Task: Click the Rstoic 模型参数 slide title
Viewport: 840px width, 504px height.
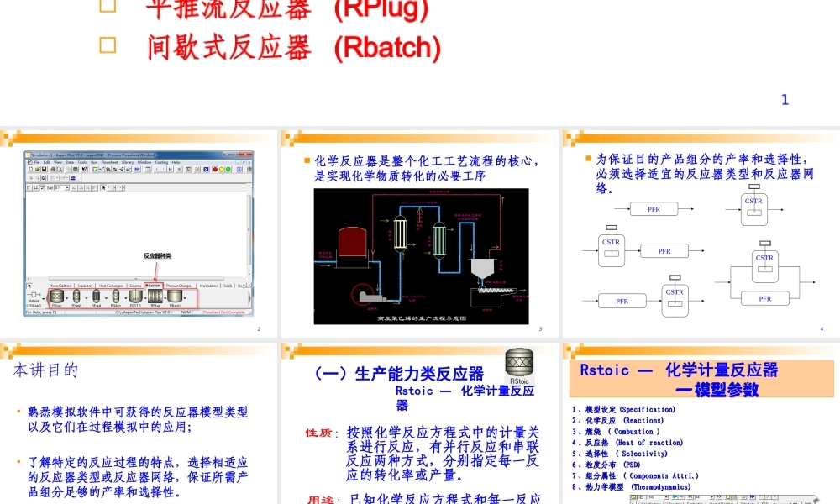Action: click(x=701, y=379)
